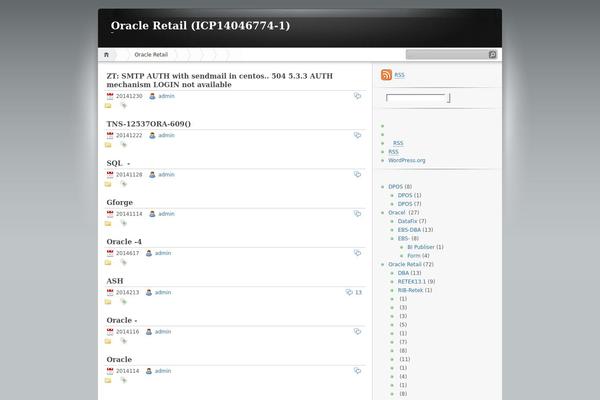Click the comment bubble icon on the 2014116 post

(357, 331)
